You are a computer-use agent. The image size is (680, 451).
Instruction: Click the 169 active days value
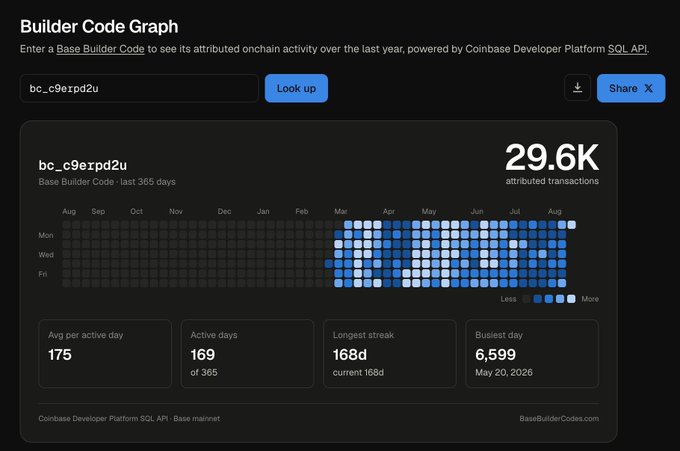tap(203, 355)
